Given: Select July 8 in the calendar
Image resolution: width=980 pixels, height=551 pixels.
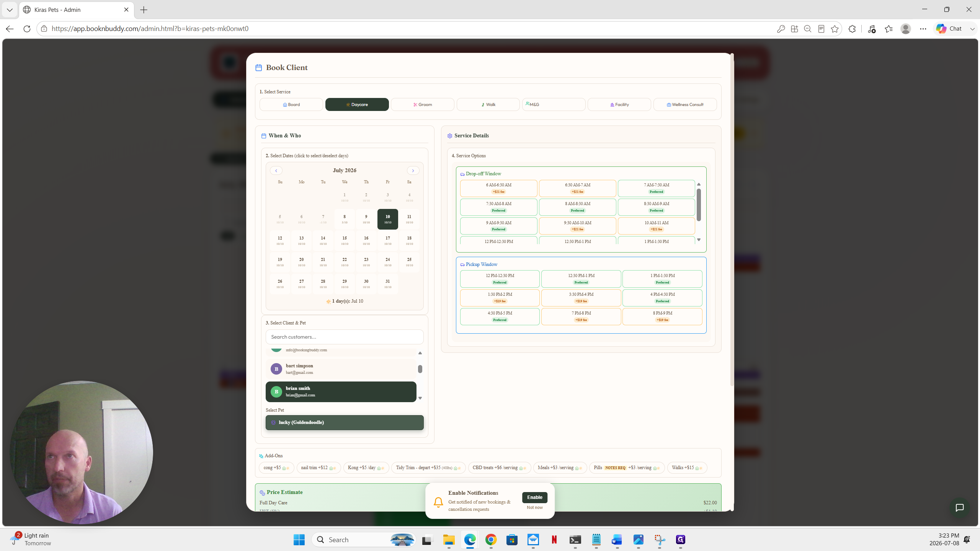Looking at the screenshot, I should (345, 219).
